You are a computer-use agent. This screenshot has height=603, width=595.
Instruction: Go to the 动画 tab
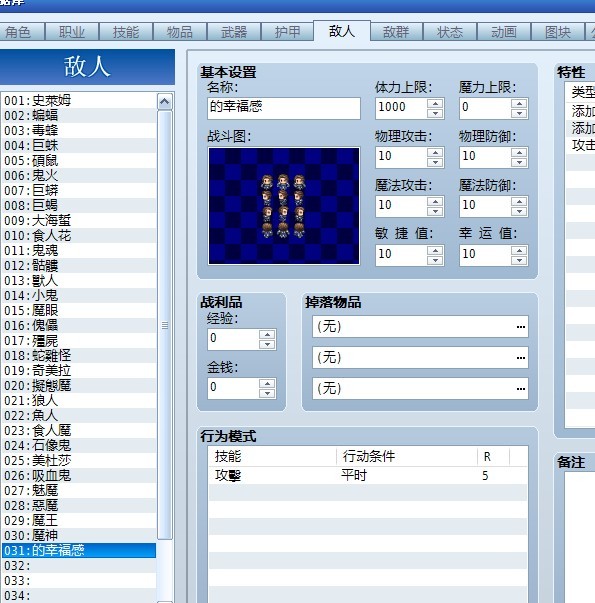click(504, 32)
